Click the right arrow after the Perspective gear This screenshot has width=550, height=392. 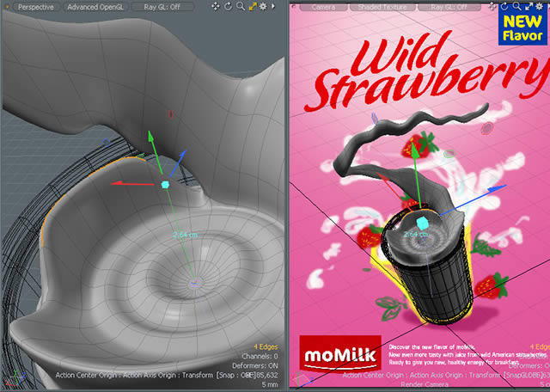coord(273,6)
